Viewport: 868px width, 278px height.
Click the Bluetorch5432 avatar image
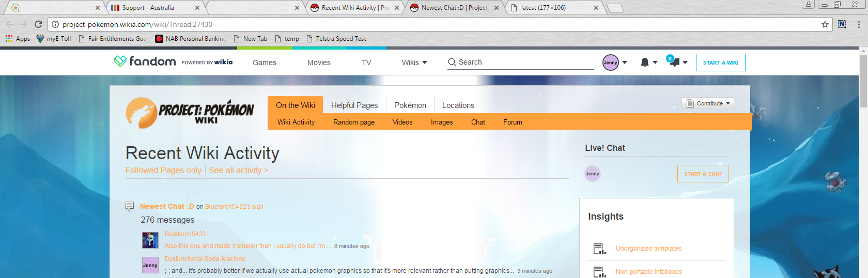click(150, 240)
